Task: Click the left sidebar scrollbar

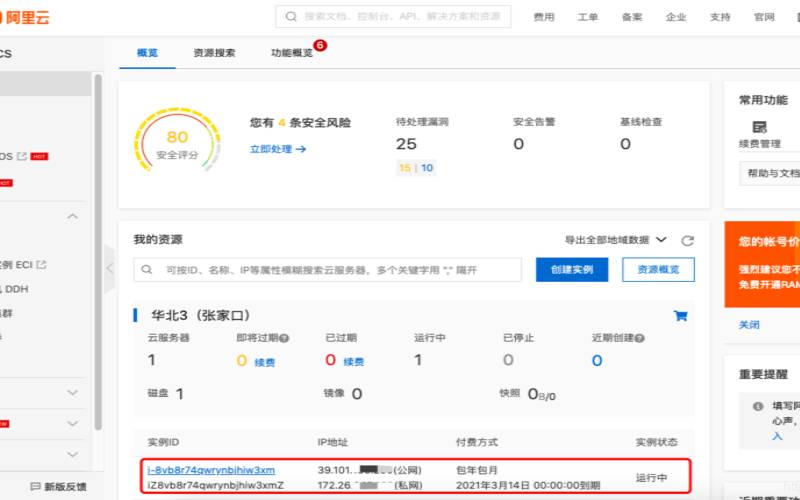Action: [x=98, y=252]
